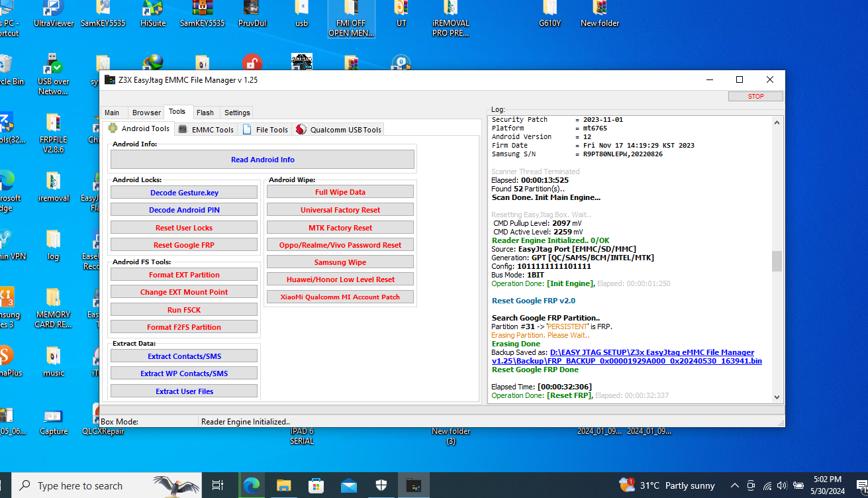Viewport: 868px width, 498px height.
Task: Select the UT folder icon on the desktop
Action: pyautogui.click(x=401, y=13)
